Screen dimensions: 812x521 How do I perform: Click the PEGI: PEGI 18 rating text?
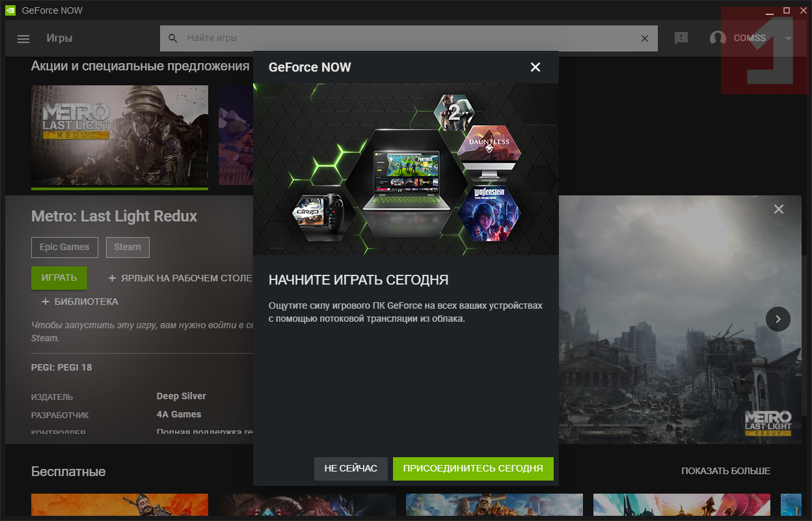tap(62, 367)
